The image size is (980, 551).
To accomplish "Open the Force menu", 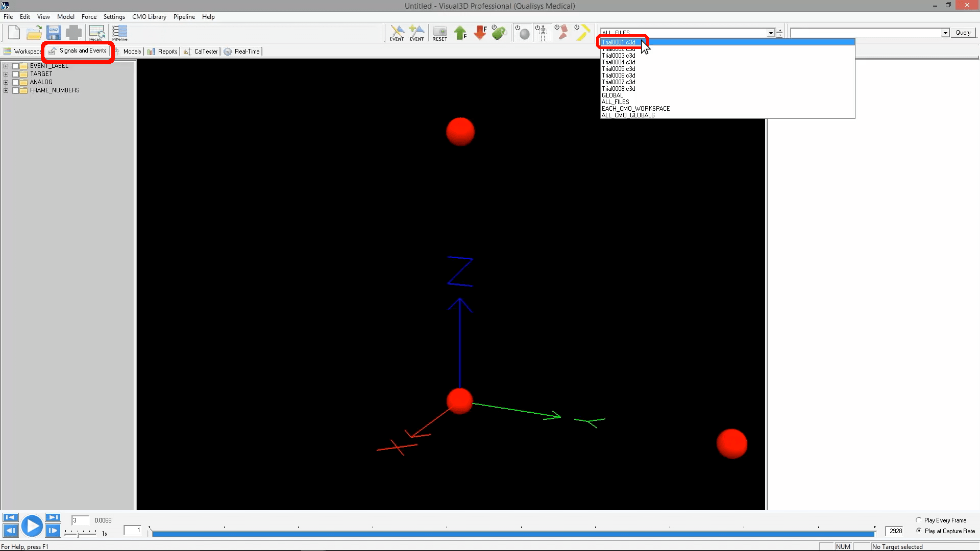I will 89,17.
